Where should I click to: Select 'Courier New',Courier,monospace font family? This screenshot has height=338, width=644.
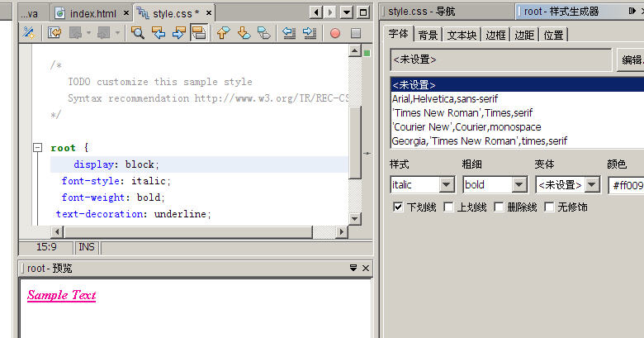(518, 126)
